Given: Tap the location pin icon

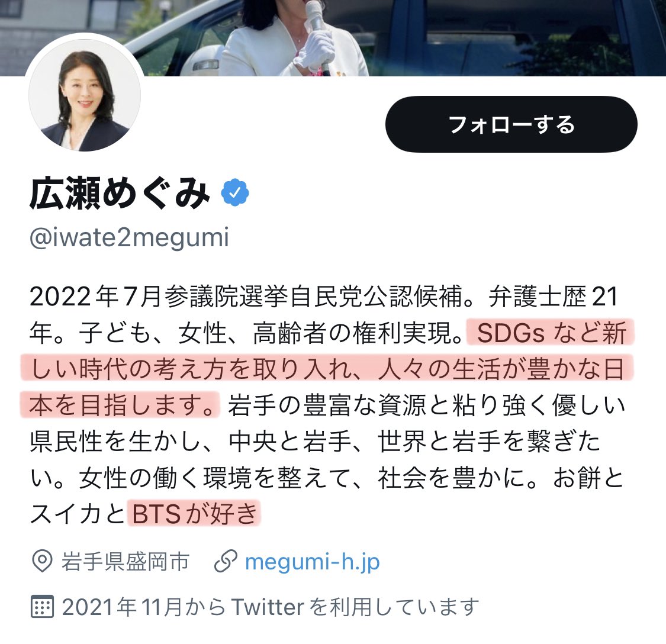Looking at the screenshot, I should click(x=42, y=562).
